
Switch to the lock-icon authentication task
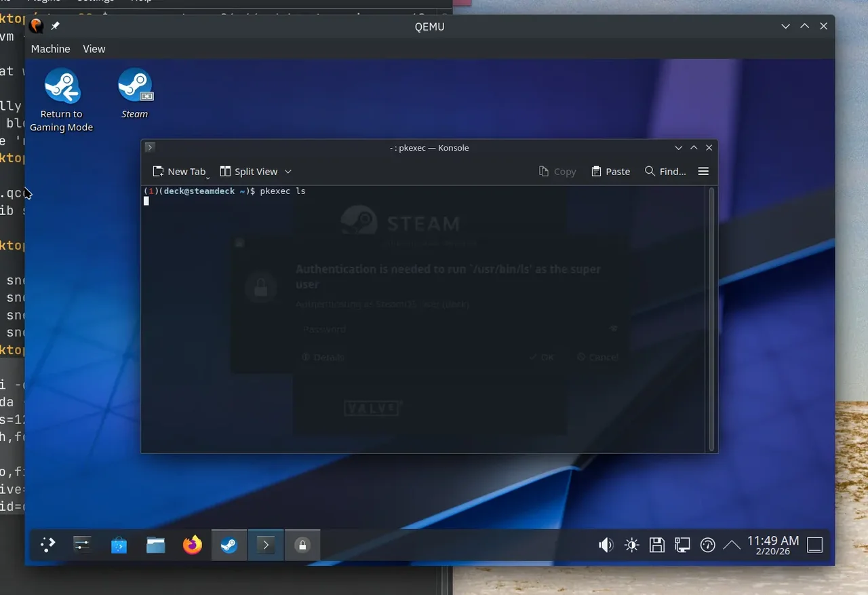(x=302, y=545)
